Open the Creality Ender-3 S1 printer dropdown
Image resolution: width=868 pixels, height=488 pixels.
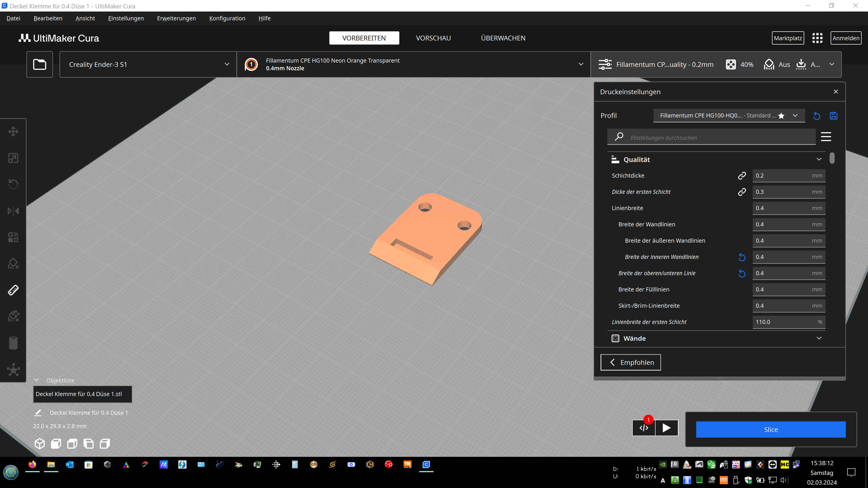pyautogui.click(x=148, y=64)
